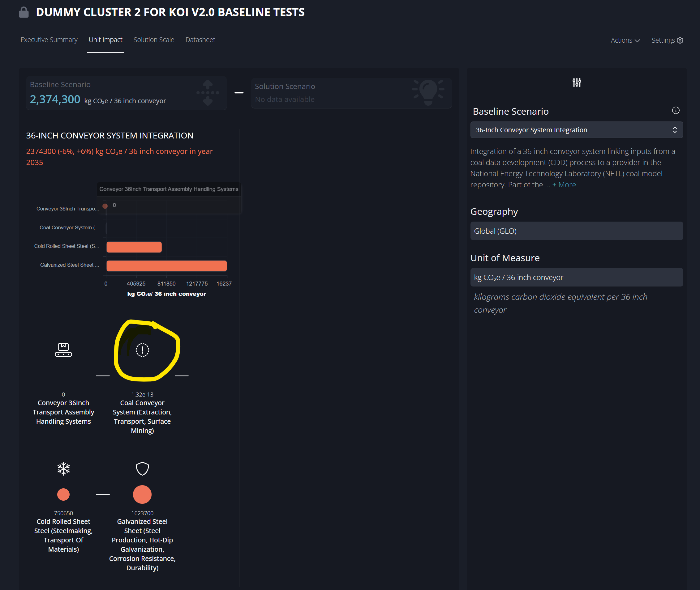Expand the Actions dropdown menu
Image resolution: width=700 pixels, height=590 pixels.
point(625,40)
